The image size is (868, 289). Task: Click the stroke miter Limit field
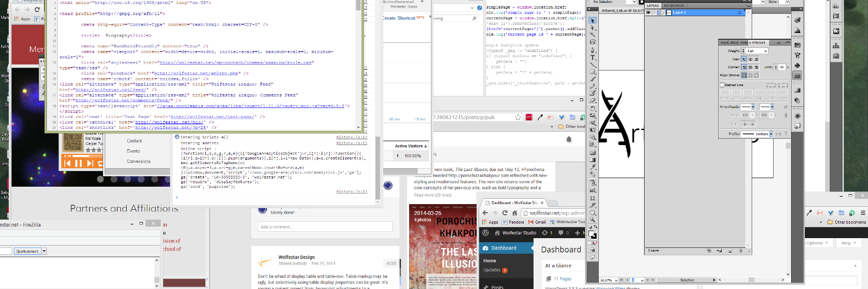point(781,67)
